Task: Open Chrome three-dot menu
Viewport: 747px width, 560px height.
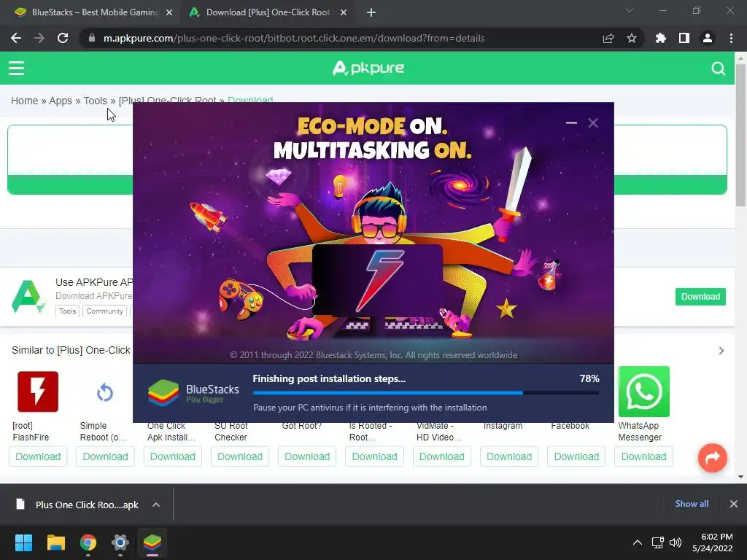Action: pyautogui.click(x=731, y=38)
